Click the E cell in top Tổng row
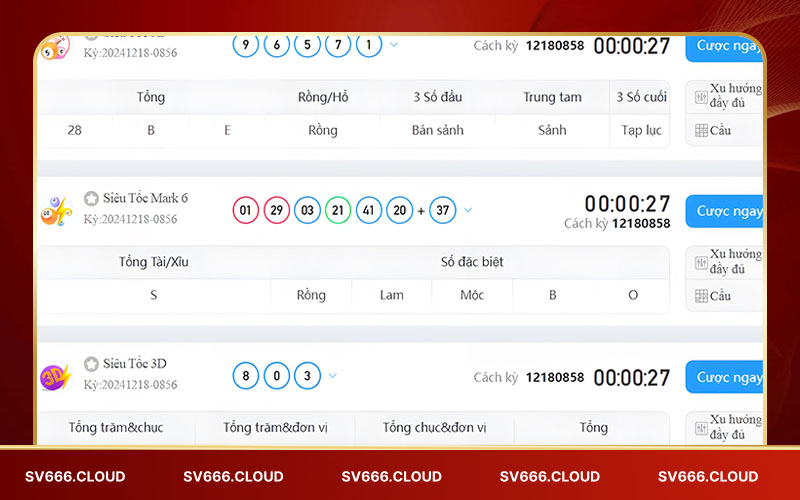This screenshot has height=500, width=800. 228,131
